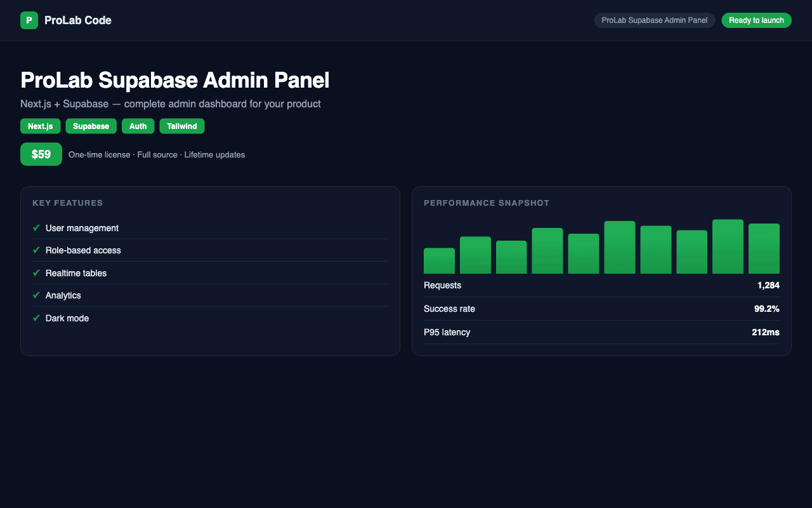Click the checkmark beside Role-based access

tap(36, 250)
